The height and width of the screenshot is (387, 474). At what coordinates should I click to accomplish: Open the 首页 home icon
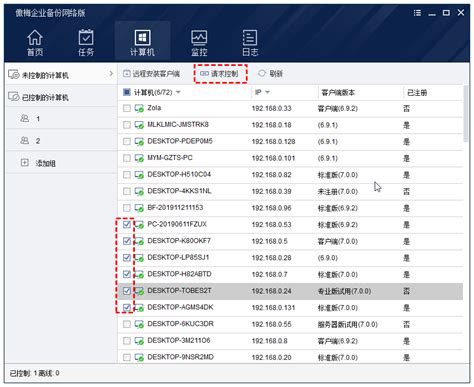pos(35,37)
